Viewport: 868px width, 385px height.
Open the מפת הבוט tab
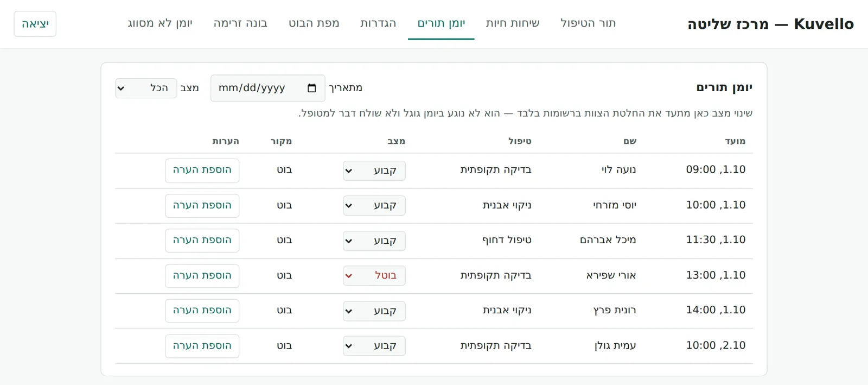(314, 23)
